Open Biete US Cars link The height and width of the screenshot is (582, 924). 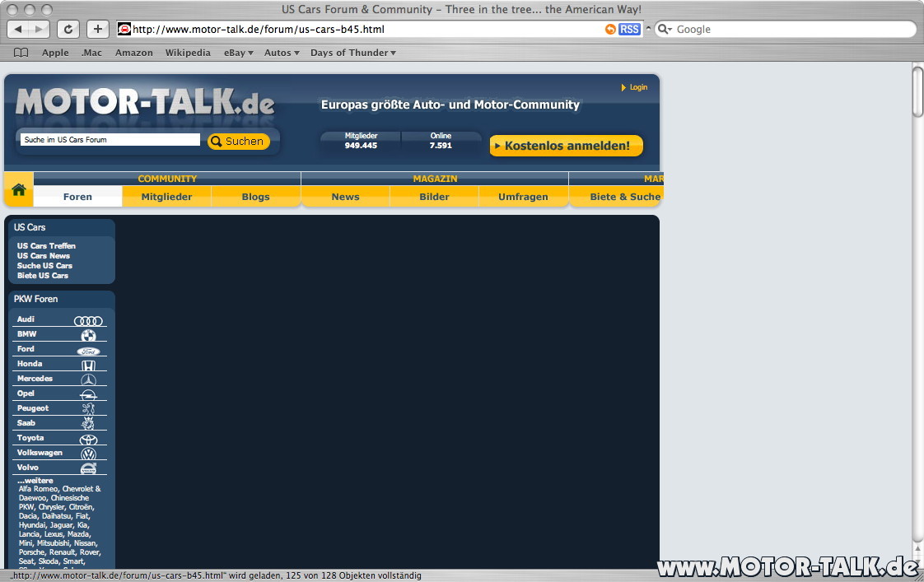pyautogui.click(x=43, y=276)
